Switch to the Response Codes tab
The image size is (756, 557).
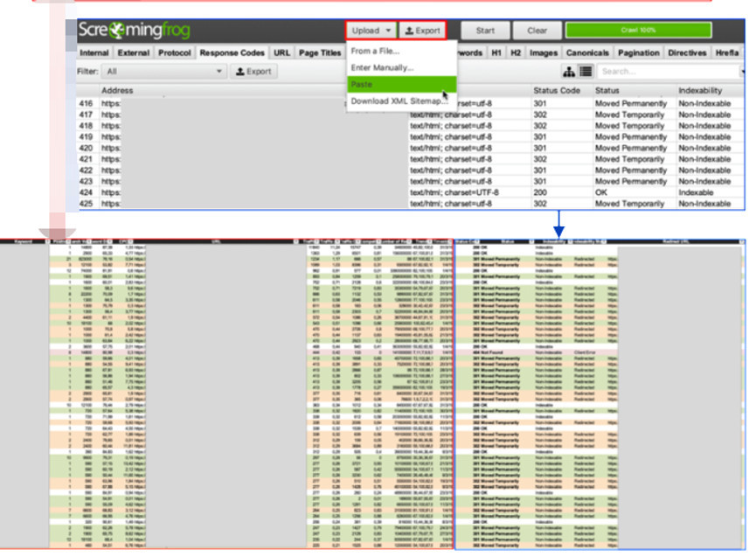pyautogui.click(x=231, y=53)
